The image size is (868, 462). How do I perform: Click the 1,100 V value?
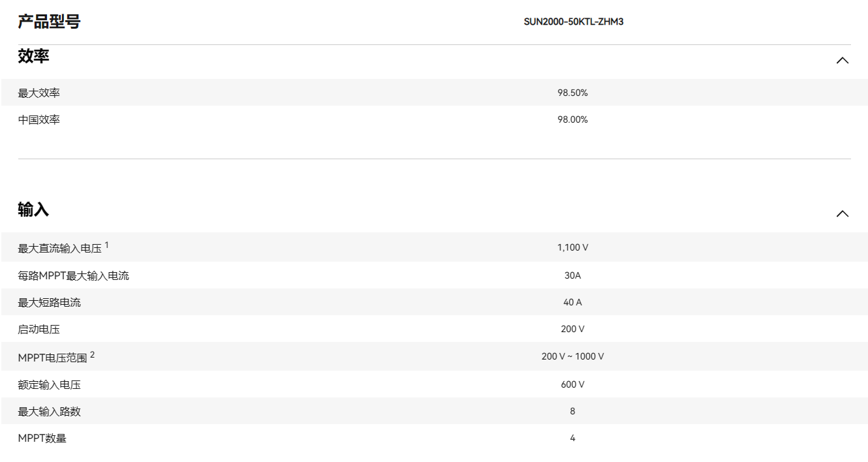pyautogui.click(x=572, y=248)
